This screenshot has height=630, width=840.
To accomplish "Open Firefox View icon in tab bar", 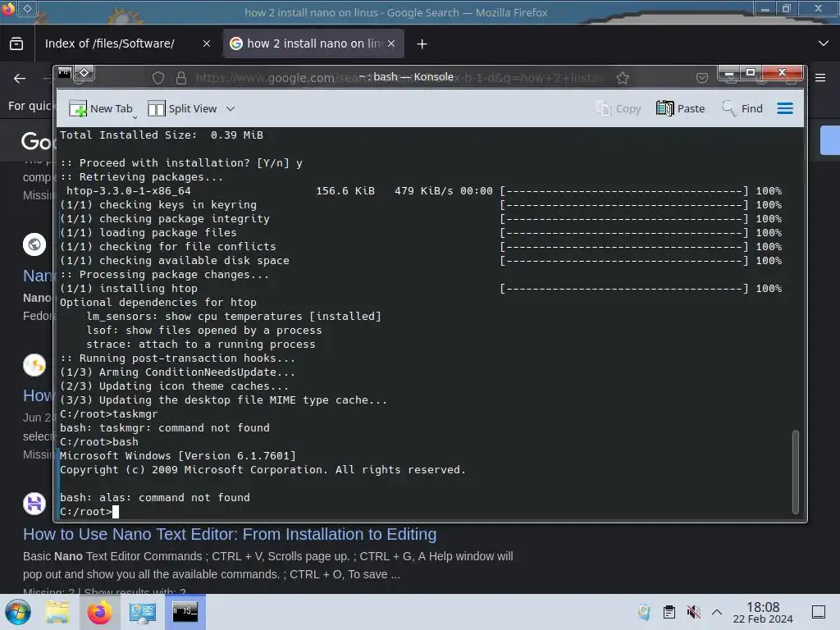I will tap(16, 44).
